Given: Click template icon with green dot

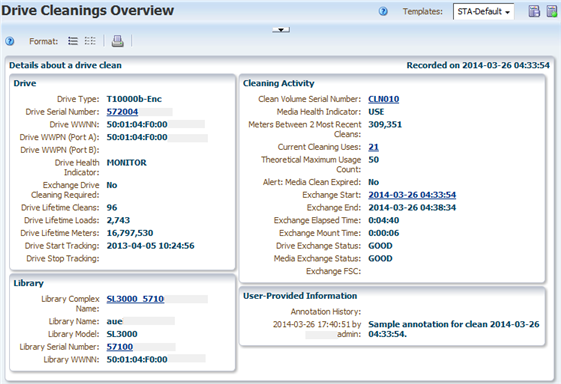Looking at the screenshot, I should click(x=552, y=11).
